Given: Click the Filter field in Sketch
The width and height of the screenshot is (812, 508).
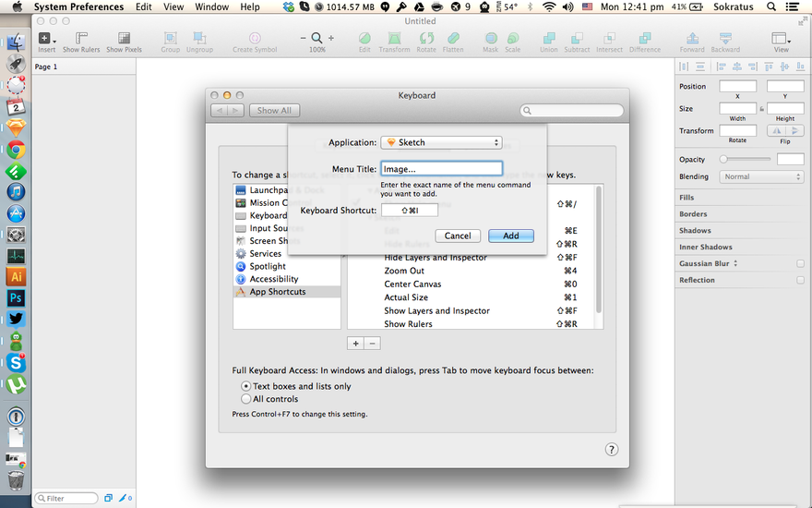Looking at the screenshot, I should click(x=66, y=498).
